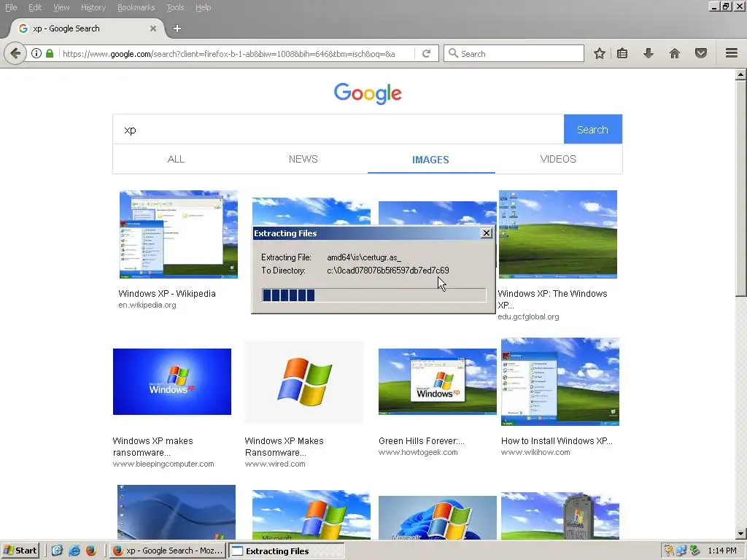Open the bleepingcomputer ransomware result link
This screenshot has height=560, width=747.
pyautogui.click(x=153, y=447)
